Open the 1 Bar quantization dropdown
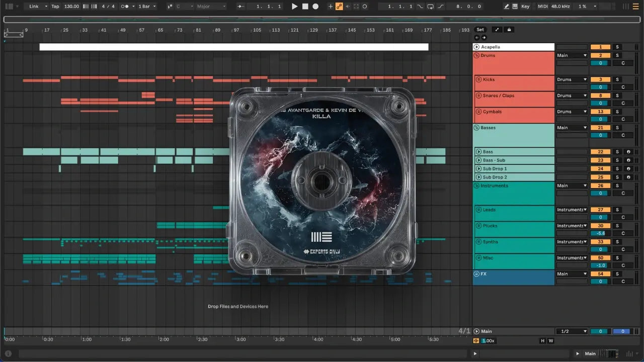 click(147, 7)
